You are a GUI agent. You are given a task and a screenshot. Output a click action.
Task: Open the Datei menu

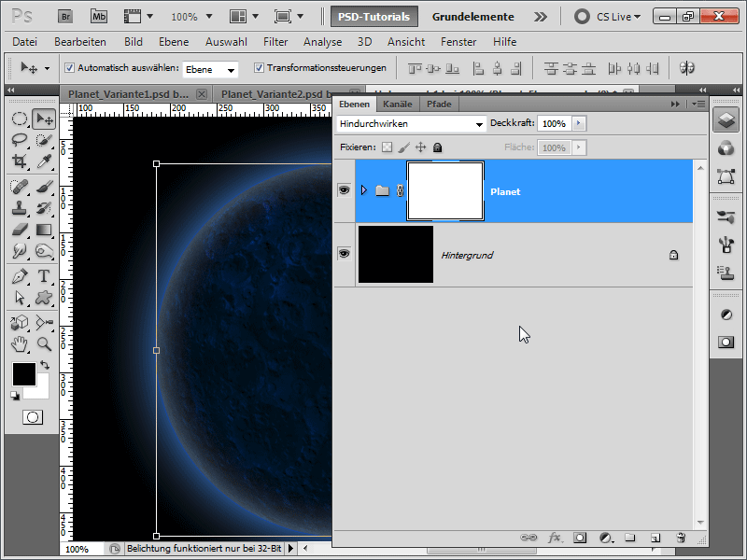pyautogui.click(x=25, y=42)
